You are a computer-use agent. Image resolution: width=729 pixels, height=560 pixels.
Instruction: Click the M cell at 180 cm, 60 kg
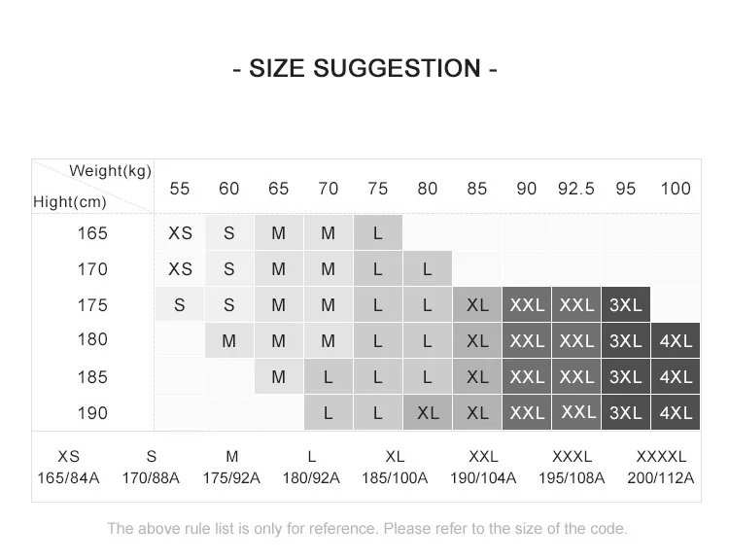click(228, 340)
